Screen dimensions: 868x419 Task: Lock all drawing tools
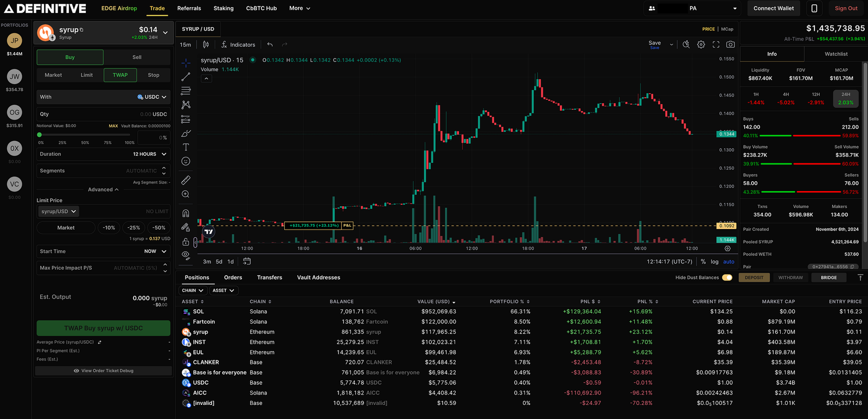pos(186,242)
